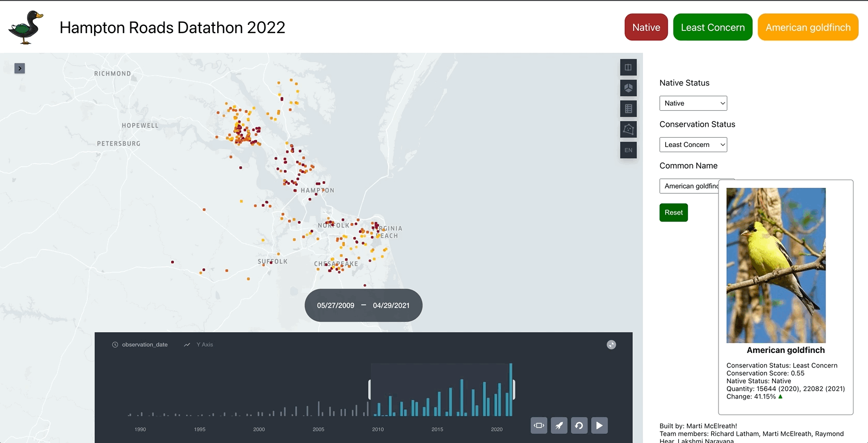The height and width of the screenshot is (443, 868).
Task: Click the green Least Concern tag
Action: click(713, 27)
